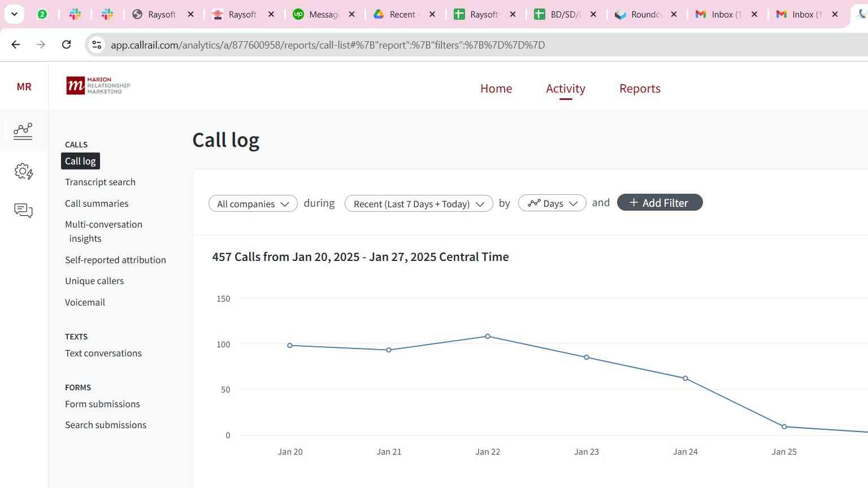Expand the Days grouping dropdown
Image resolution: width=868 pixels, height=488 pixels.
[x=552, y=203]
